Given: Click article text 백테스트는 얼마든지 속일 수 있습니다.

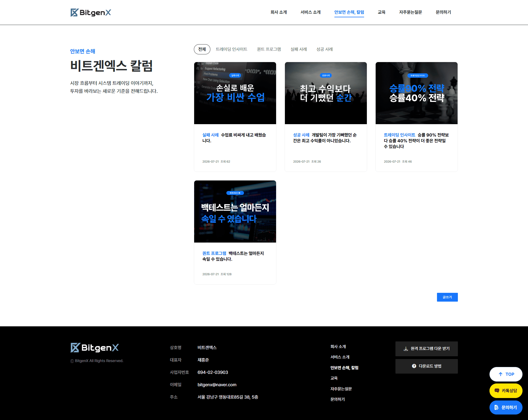Looking at the screenshot, I should [233, 256].
